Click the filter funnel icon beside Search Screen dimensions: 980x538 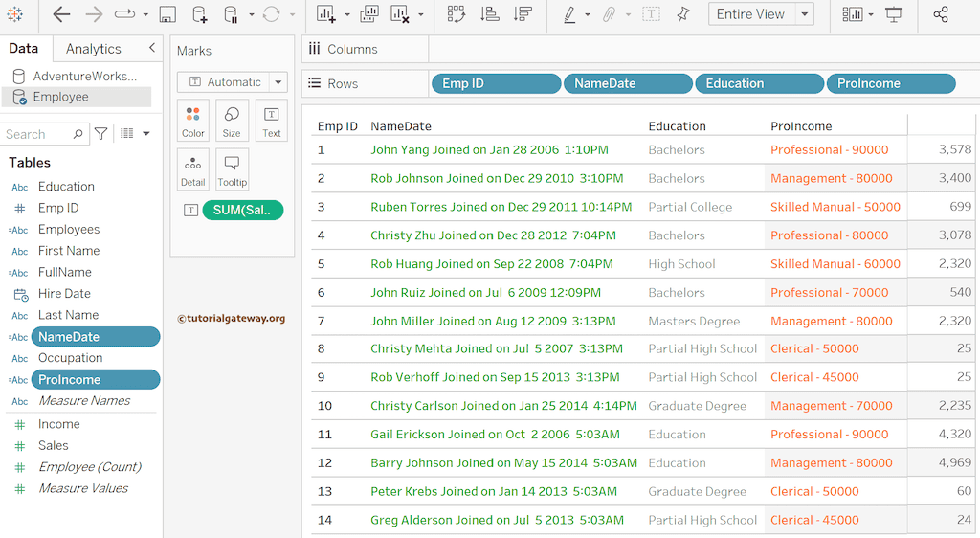(100, 134)
